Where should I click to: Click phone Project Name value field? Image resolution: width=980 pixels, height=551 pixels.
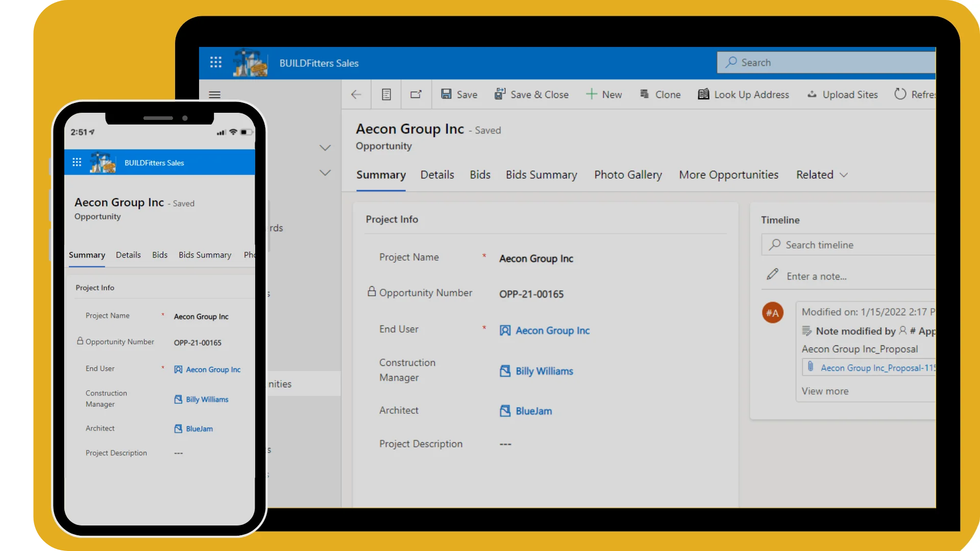[201, 317]
